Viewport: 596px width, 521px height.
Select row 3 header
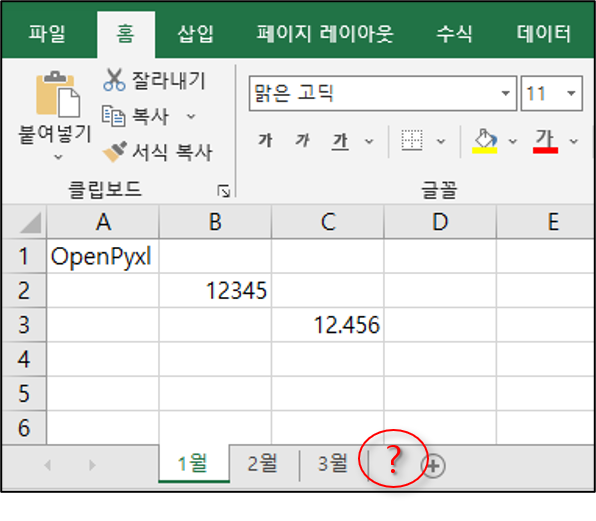coord(24,325)
